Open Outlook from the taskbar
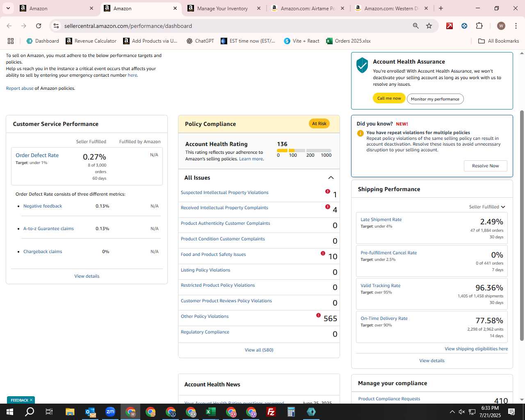525x420 pixels. pos(90,412)
